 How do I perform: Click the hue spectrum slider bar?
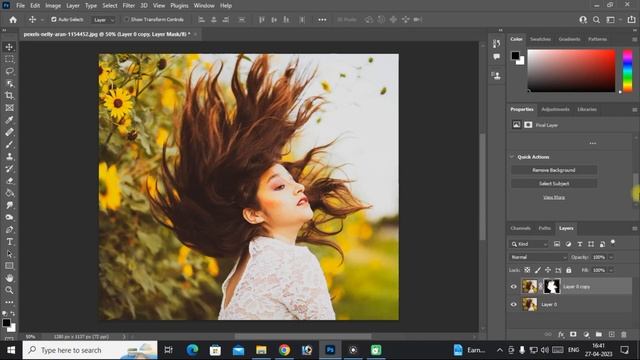point(627,71)
